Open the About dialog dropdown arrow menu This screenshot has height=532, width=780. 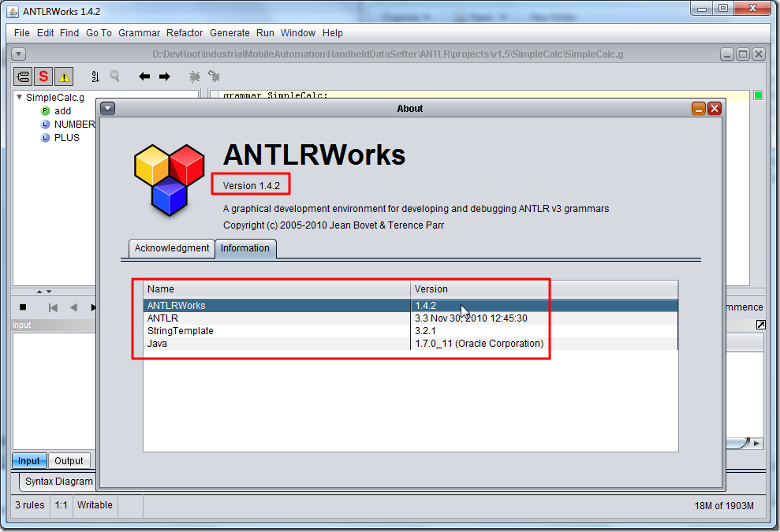pyautogui.click(x=108, y=109)
